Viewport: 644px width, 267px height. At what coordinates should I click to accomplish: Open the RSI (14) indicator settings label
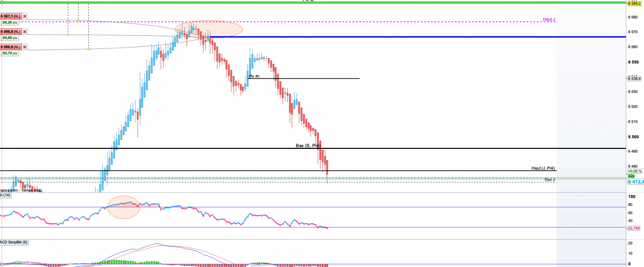5,195
